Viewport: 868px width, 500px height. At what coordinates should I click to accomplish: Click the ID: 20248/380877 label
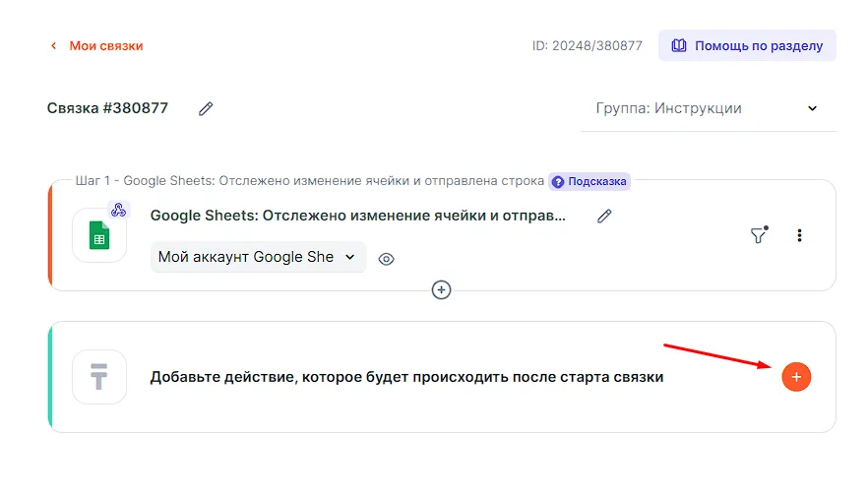click(586, 46)
